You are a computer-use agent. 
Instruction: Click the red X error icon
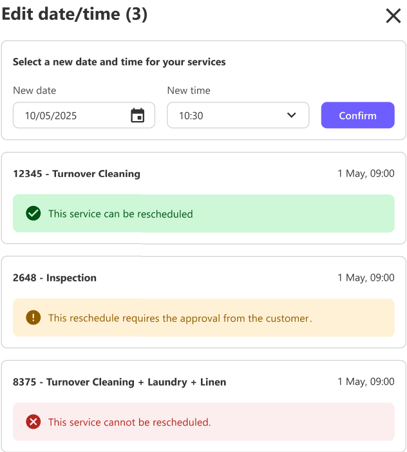(33, 422)
